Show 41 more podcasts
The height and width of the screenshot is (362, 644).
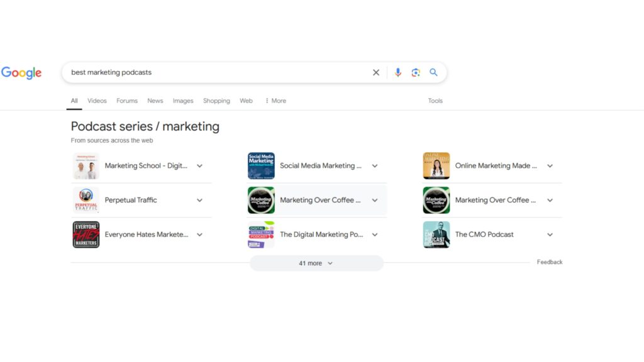(316, 263)
